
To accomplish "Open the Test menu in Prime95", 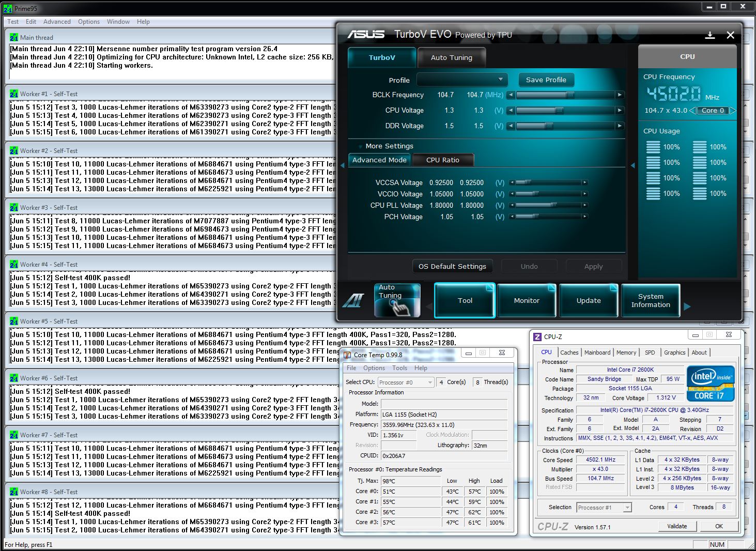I will pos(13,22).
